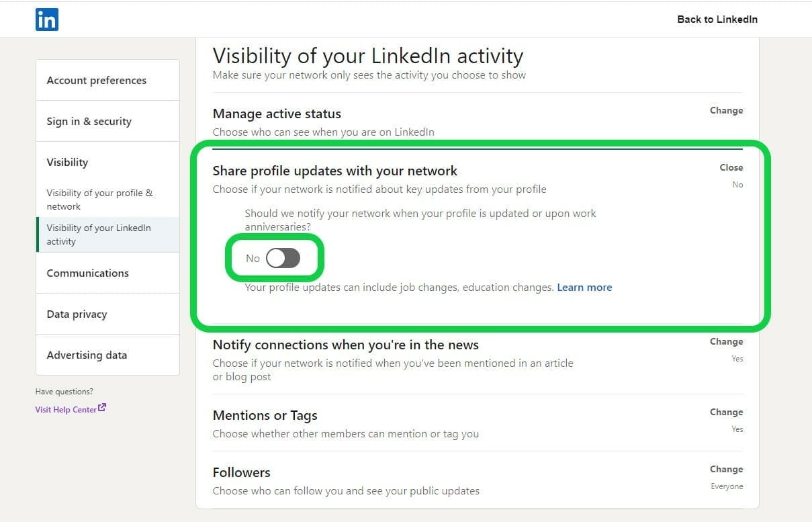Open the Account preferences section
Image resolution: width=812 pixels, height=522 pixels.
96,80
